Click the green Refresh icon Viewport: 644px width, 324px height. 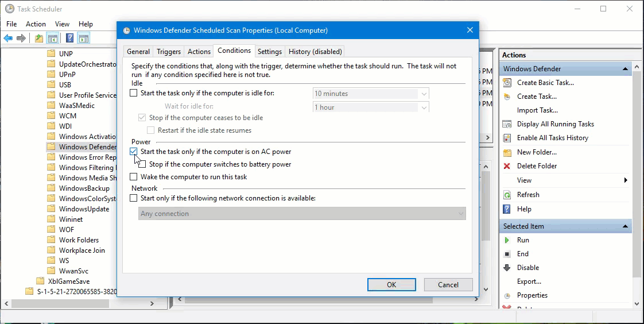(507, 195)
